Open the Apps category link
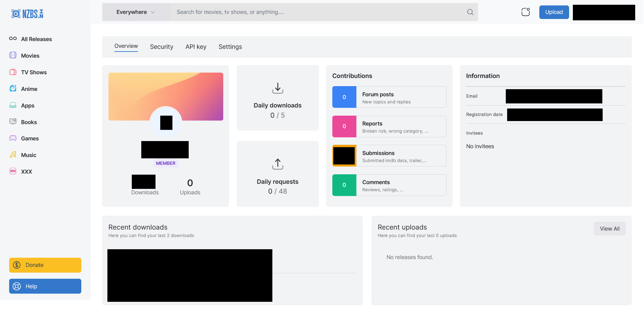 click(x=28, y=105)
